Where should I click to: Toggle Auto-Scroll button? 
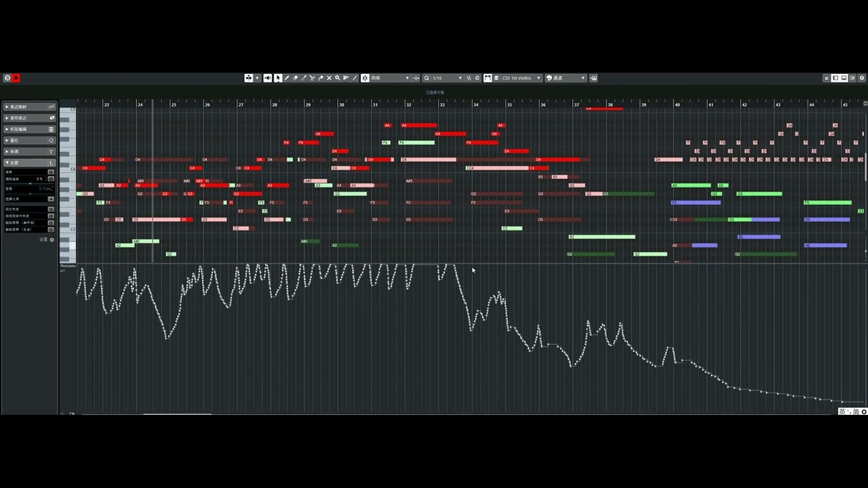click(x=249, y=78)
